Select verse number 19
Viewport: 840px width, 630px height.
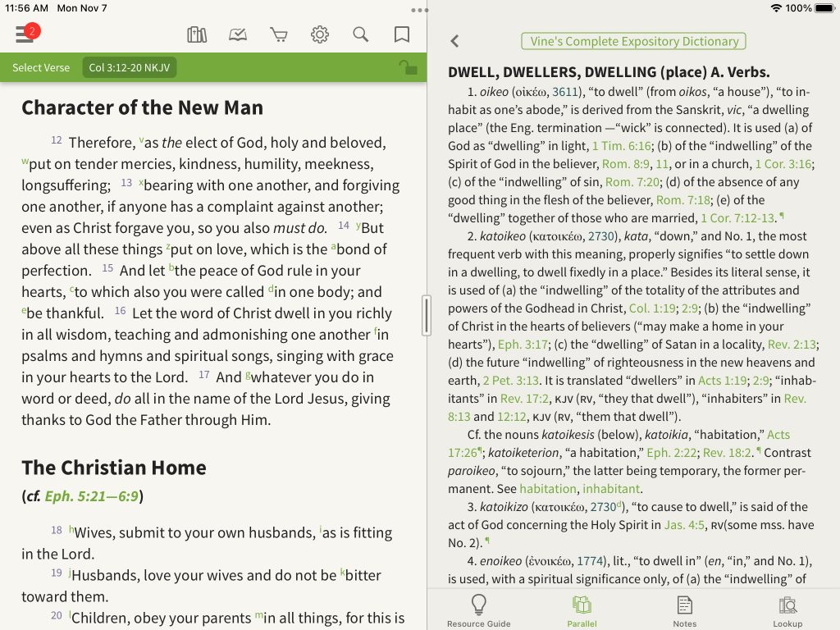(57, 573)
